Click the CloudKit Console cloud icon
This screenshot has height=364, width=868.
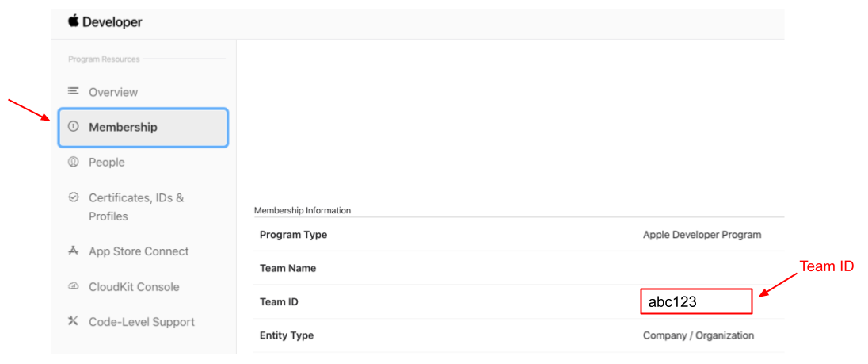point(73,286)
